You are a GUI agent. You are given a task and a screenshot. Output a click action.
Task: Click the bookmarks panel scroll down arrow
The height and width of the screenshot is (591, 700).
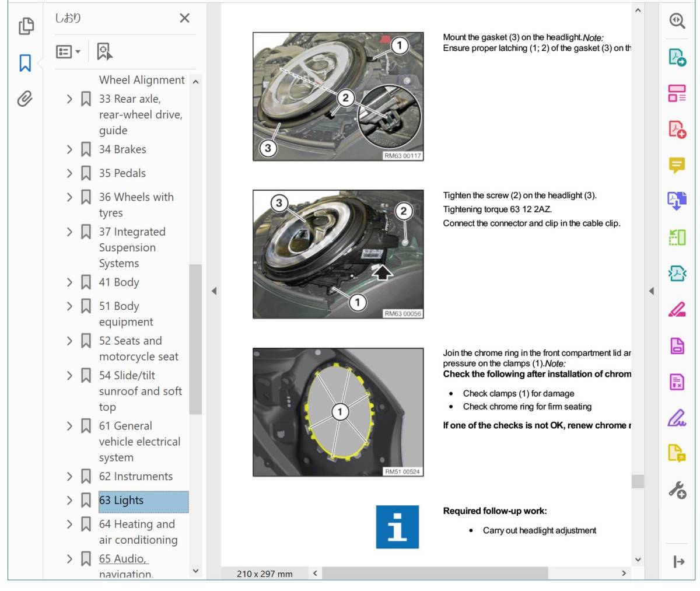coord(195,571)
